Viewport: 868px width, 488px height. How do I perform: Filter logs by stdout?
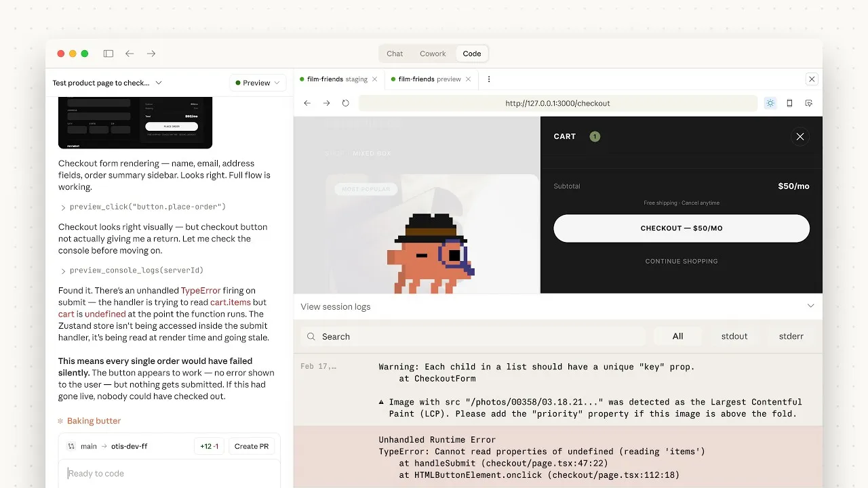[734, 336]
